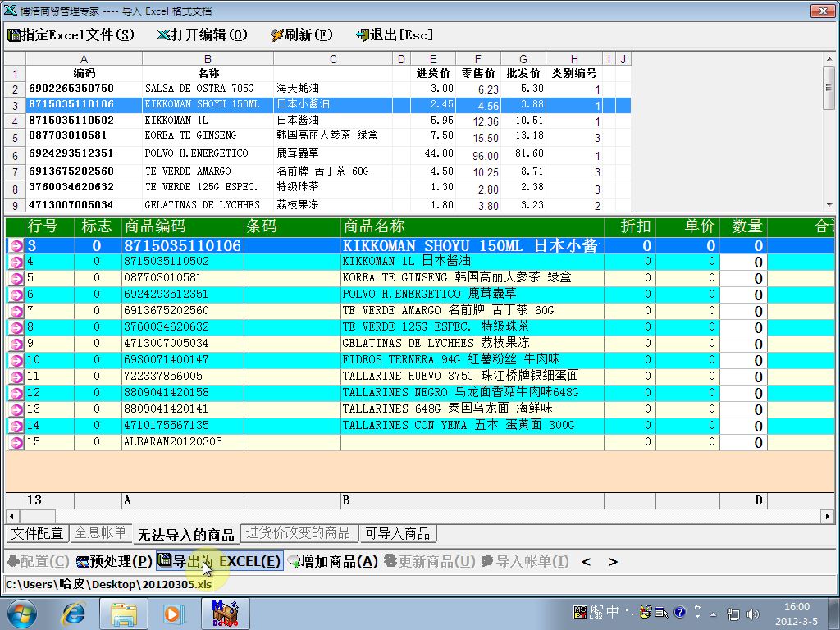The image size is (840, 630).
Task: Click the arrow icon next to row 8
Action: (16, 328)
